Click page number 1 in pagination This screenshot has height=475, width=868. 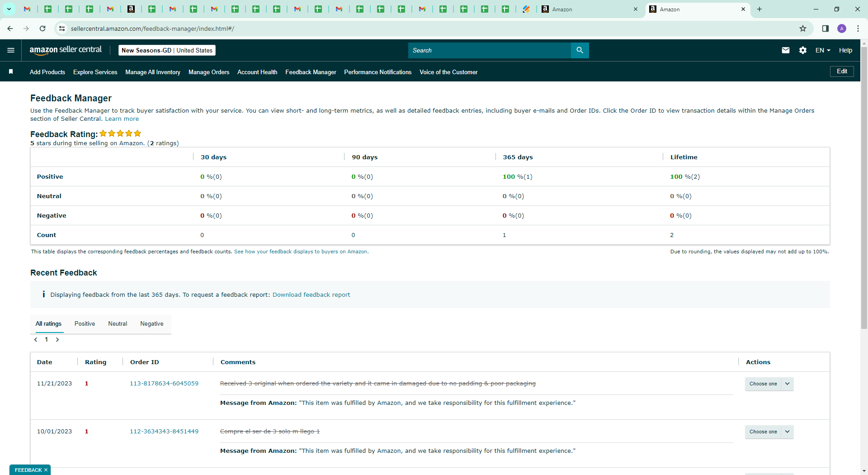coord(47,340)
